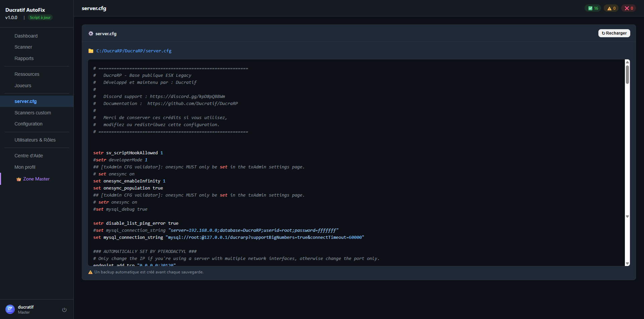Click the warning triangle in the backup notice
The image size is (644, 319).
pyautogui.click(x=90, y=272)
